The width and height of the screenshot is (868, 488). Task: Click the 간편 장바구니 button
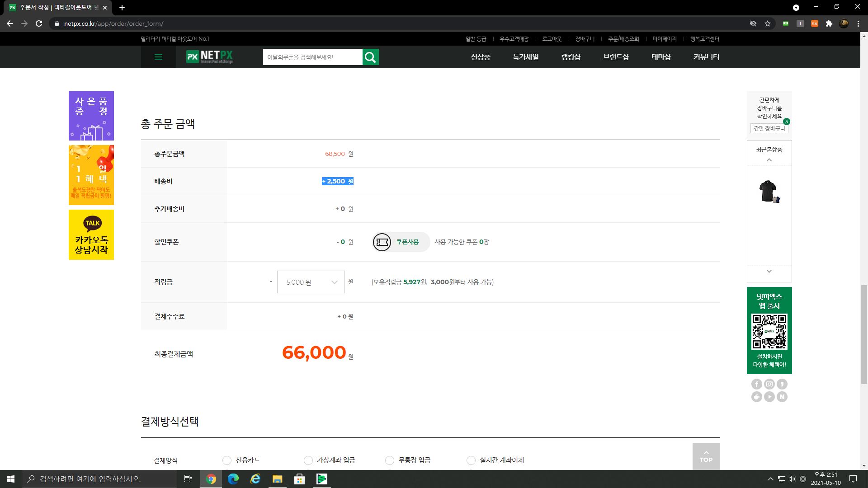(769, 128)
